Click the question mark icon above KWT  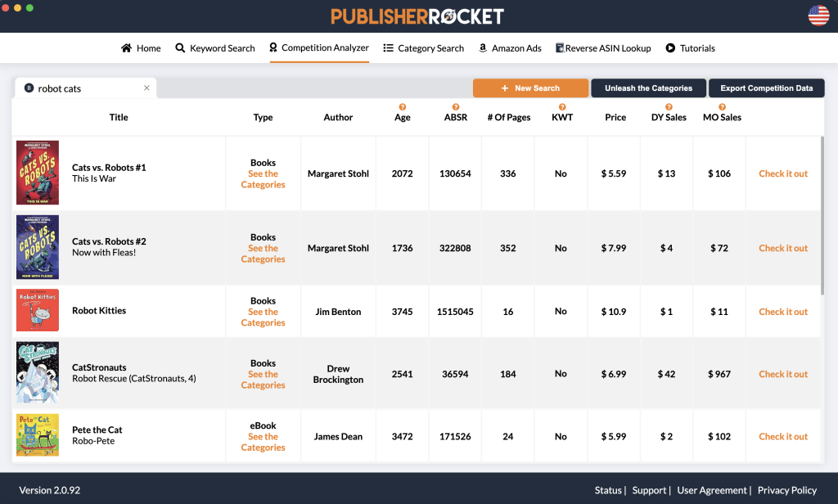[x=562, y=107]
